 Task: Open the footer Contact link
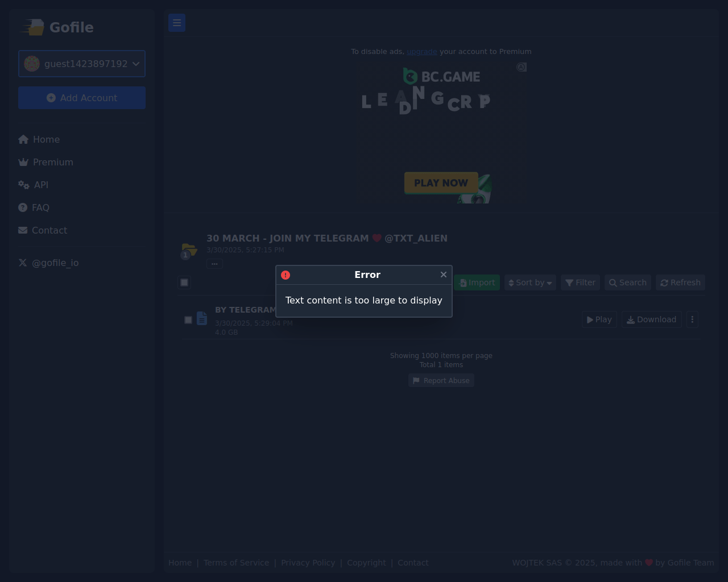pyautogui.click(x=413, y=563)
